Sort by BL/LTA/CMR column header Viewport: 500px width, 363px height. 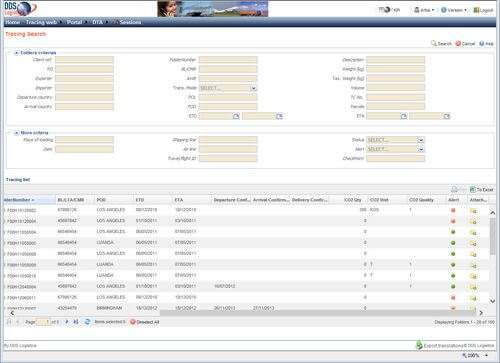tap(75, 200)
